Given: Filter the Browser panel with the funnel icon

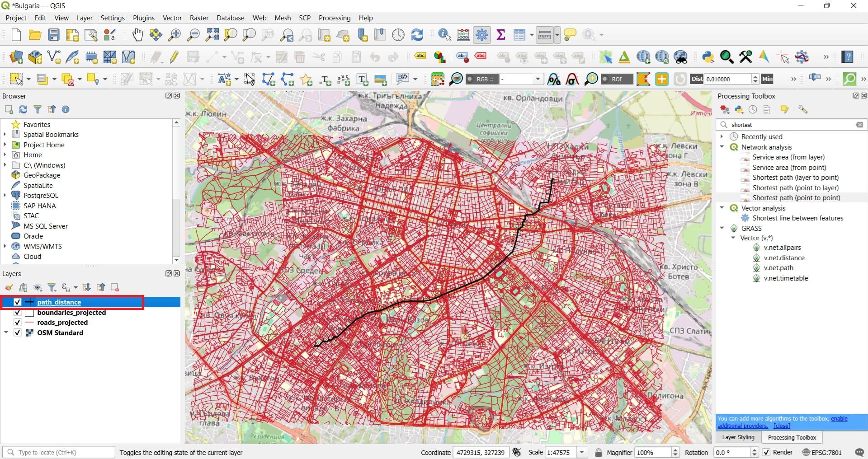Looking at the screenshot, I should pos(38,109).
